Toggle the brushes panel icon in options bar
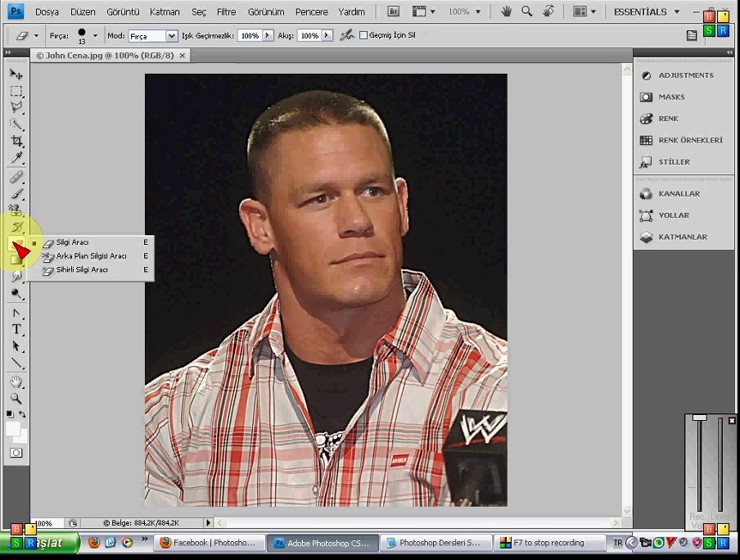This screenshot has height=560, width=740. pyautogui.click(x=692, y=35)
